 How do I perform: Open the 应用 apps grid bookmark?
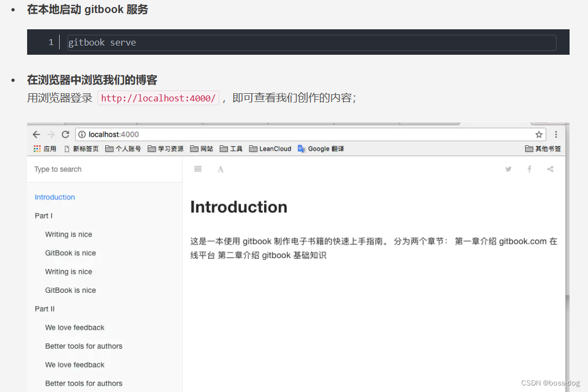(x=44, y=149)
